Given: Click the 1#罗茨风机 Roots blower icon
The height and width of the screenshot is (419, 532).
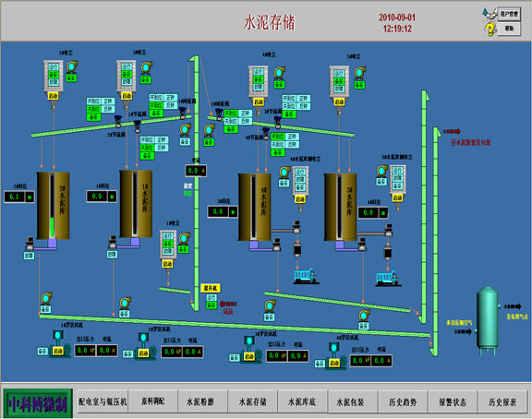Looking at the screenshot, I should pyautogui.click(x=59, y=344).
